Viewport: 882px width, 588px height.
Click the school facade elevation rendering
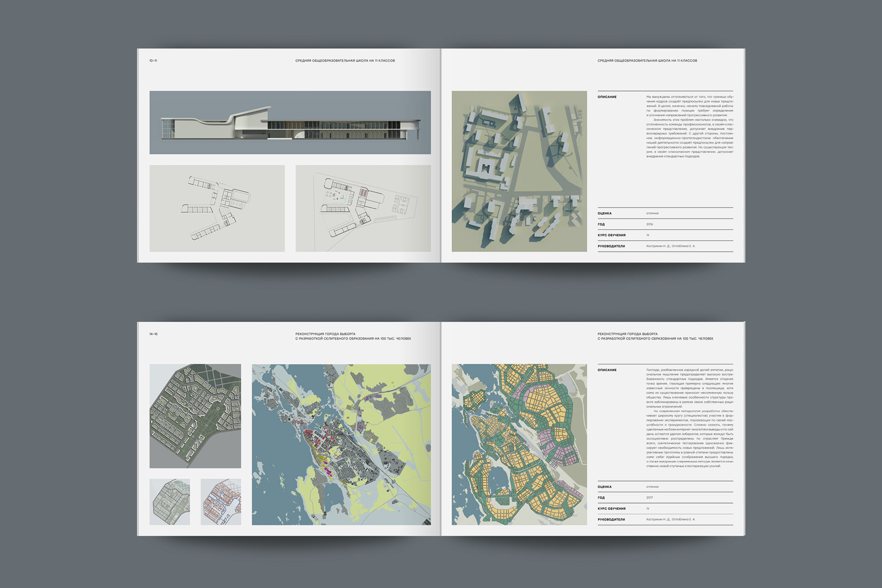coord(290,122)
